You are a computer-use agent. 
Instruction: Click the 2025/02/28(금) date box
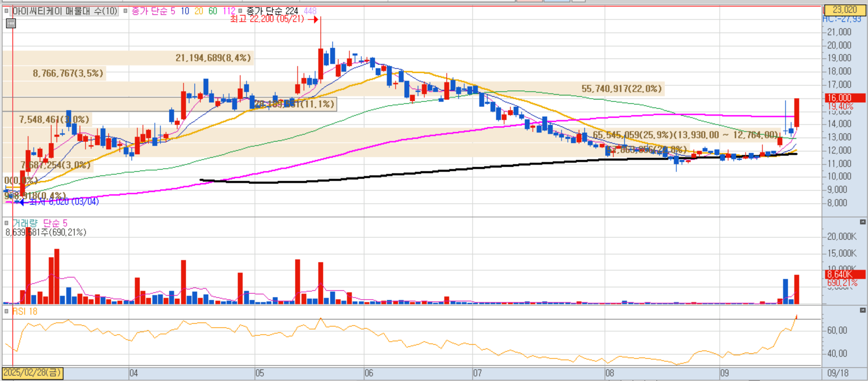tap(32, 373)
